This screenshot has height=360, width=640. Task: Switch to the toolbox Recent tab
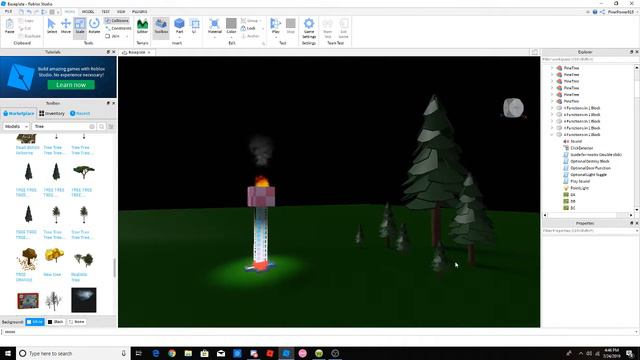pyautogui.click(x=80, y=113)
